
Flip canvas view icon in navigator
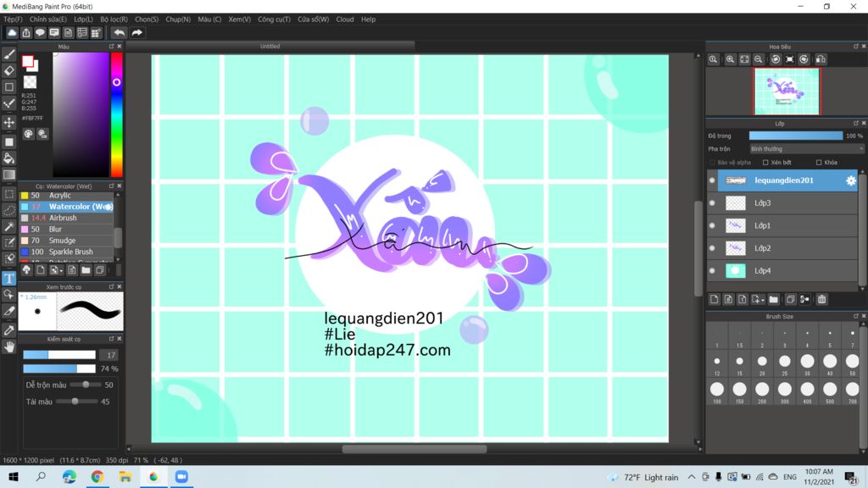[821, 59]
